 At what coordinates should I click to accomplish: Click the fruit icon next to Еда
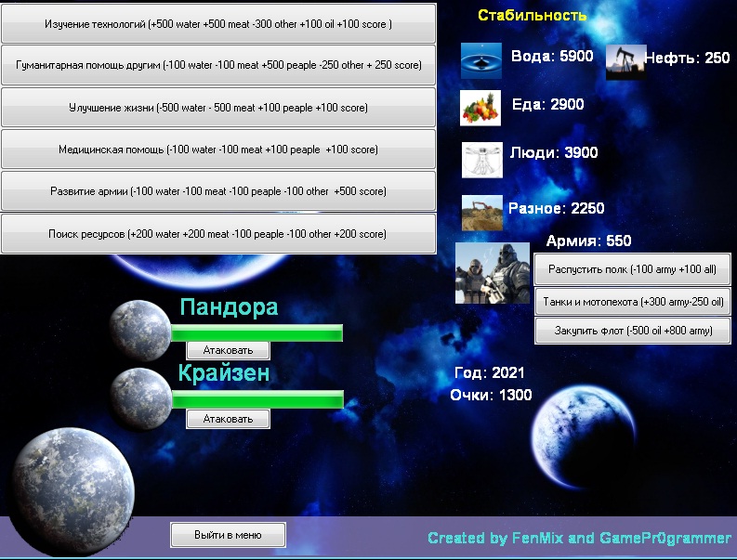pos(480,108)
